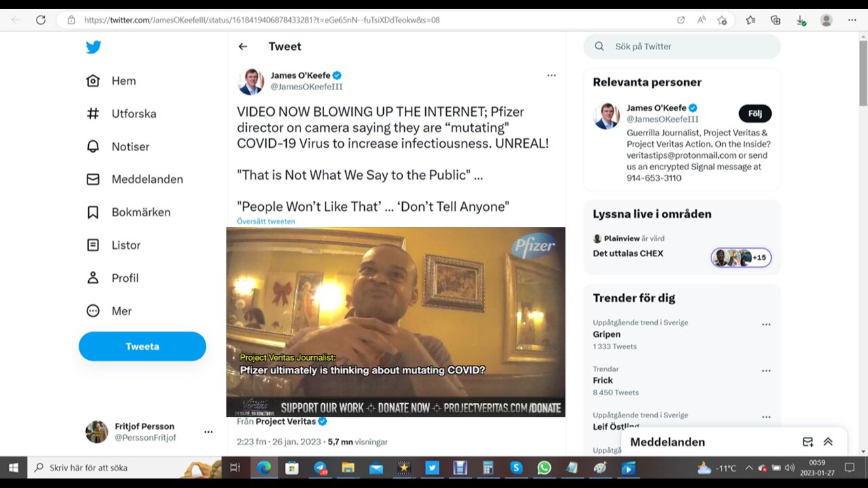
Task: Open Hem (Home) in sidebar
Action: 111,81
